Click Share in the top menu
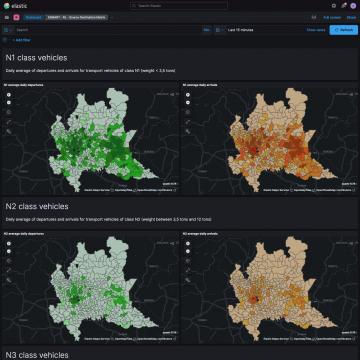 tap(351, 17)
